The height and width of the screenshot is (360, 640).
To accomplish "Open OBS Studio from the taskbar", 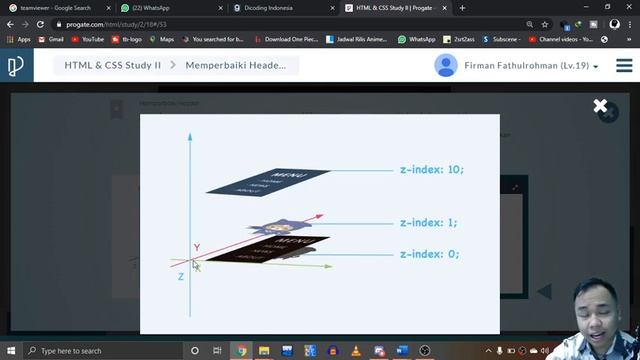I will (424, 351).
